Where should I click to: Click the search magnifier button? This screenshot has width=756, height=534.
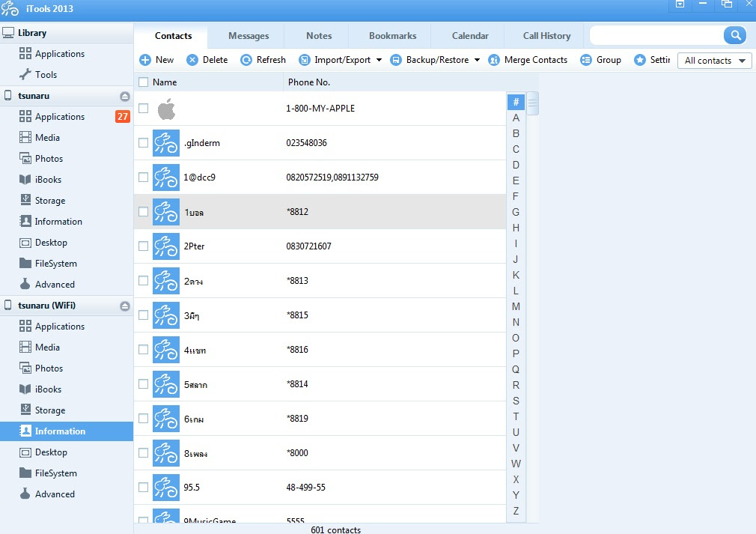tap(735, 35)
